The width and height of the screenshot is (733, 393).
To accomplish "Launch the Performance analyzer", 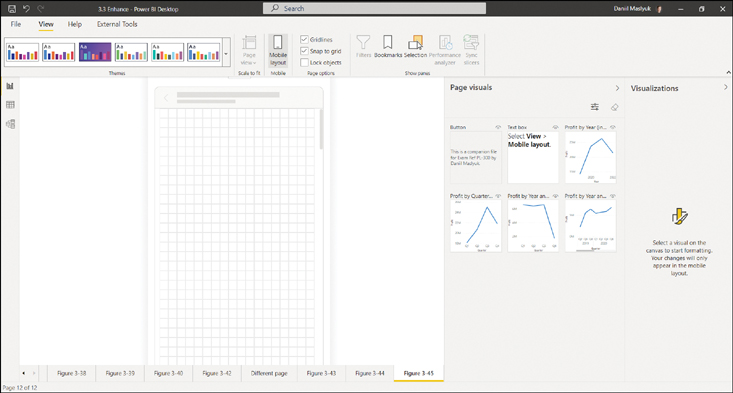I will [445, 50].
